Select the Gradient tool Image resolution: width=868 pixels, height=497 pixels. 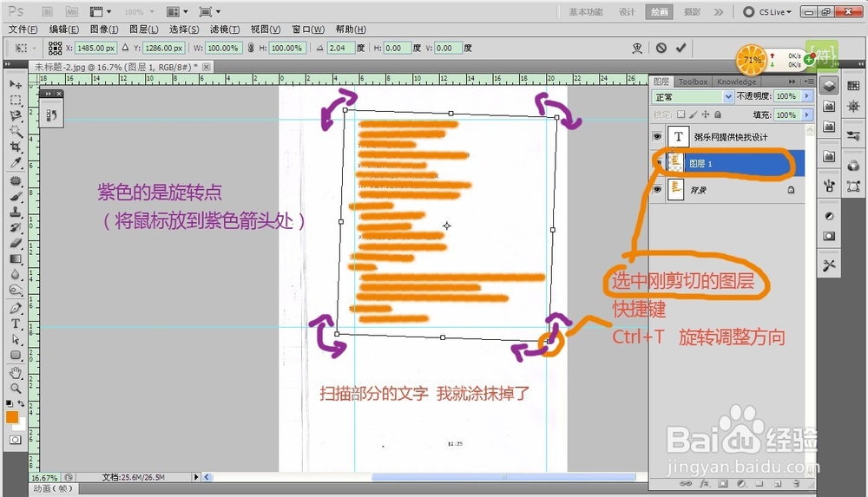point(16,258)
